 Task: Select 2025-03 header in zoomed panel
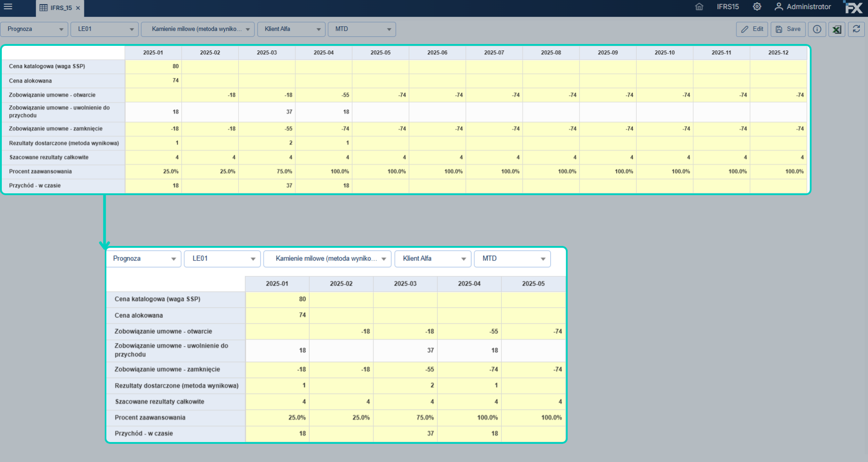click(405, 284)
